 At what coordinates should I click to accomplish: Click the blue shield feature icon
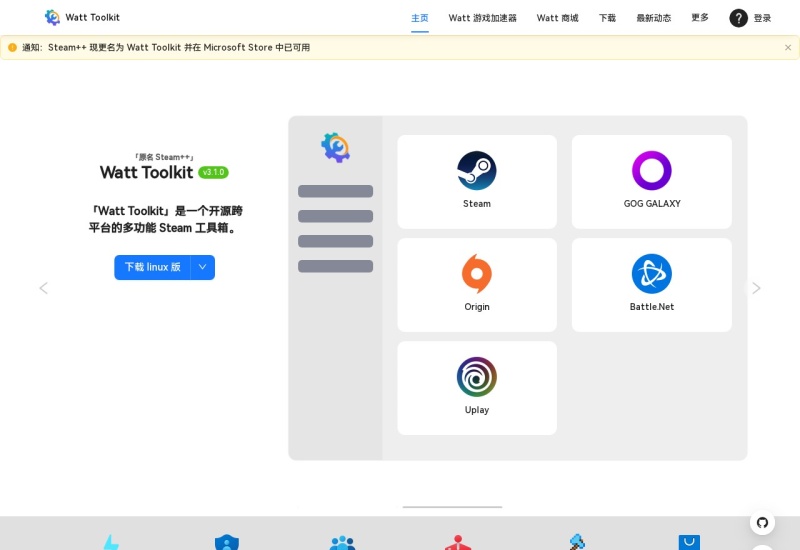point(227,543)
